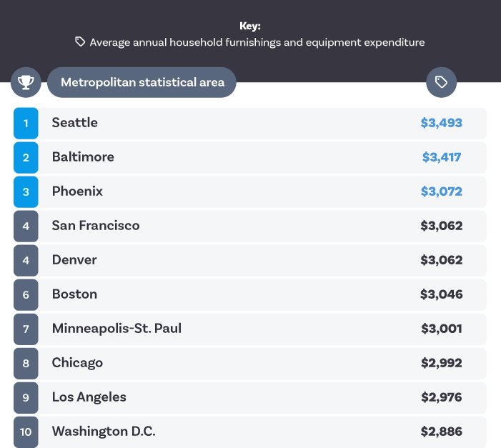Click the rank 6 gray badge
The height and width of the screenshot is (448, 501).
(x=26, y=294)
